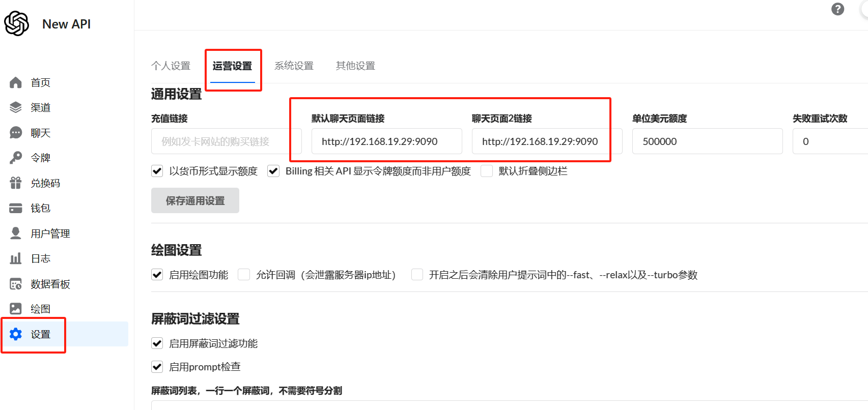Open 数据看板 in the sidebar
This screenshot has height=410, width=868.
pos(50,284)
